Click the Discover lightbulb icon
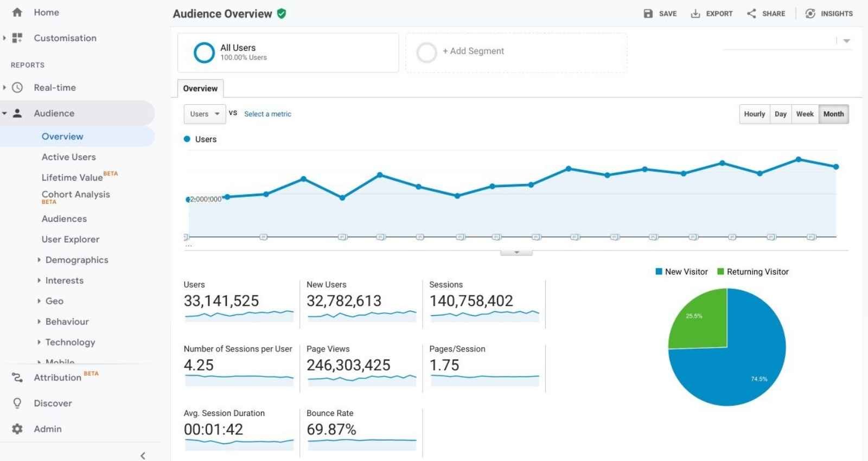The image size is (868, 461). (17, 404)
